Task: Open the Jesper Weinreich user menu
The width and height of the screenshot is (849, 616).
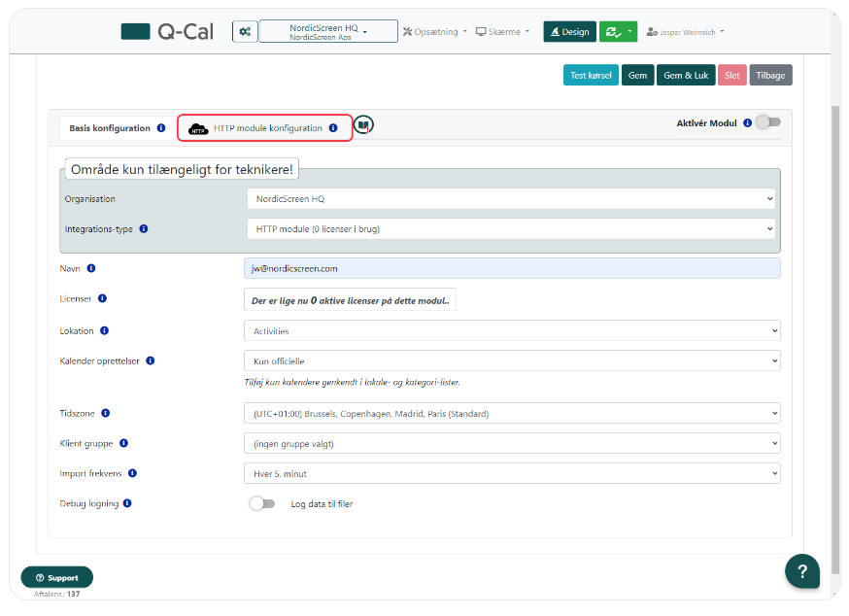Action: (x=685, y=32)
